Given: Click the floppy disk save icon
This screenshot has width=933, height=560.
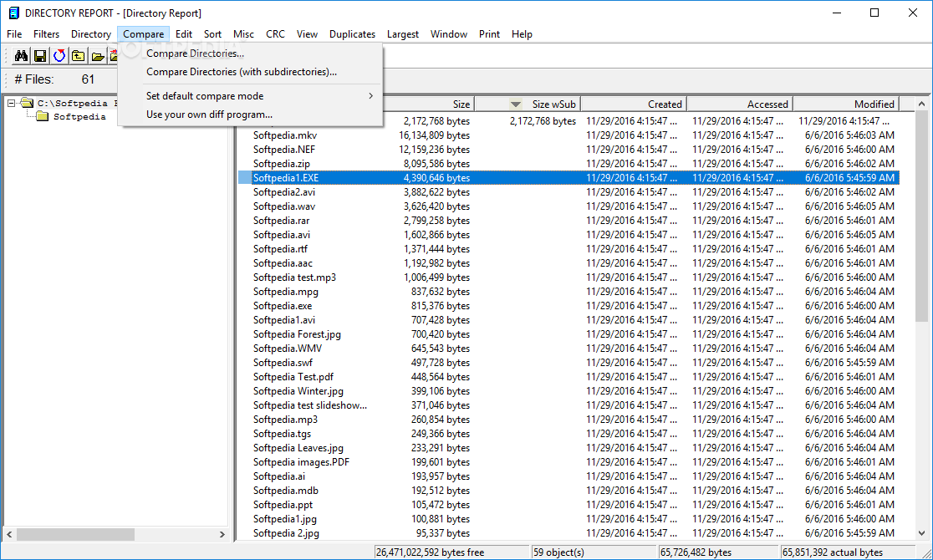Looking at the screenshot, I should [x=40, y=56].
